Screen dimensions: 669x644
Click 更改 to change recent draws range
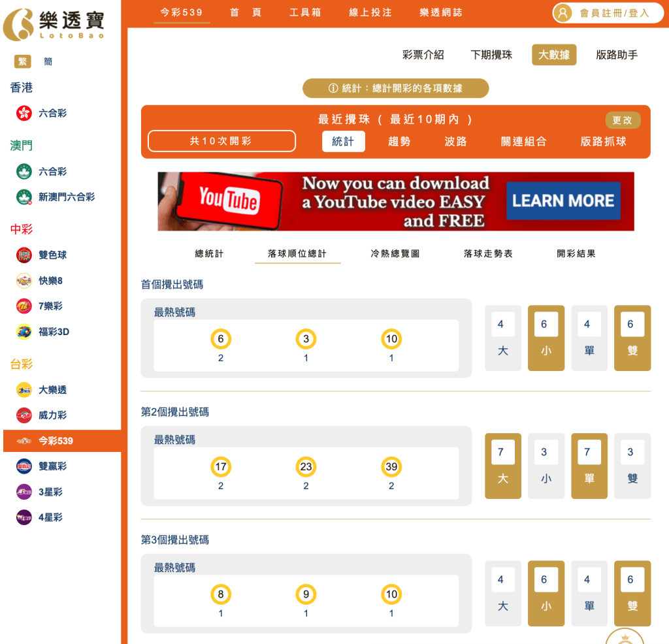click(622, 120)
